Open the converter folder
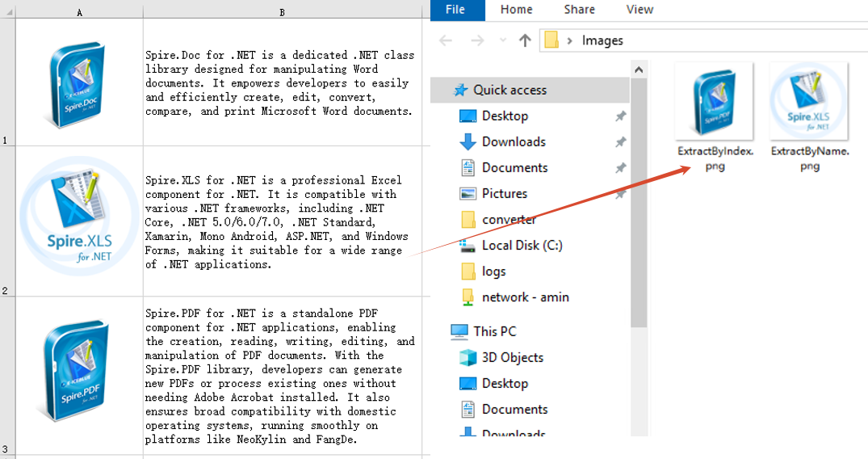 (x=509, y=220)
